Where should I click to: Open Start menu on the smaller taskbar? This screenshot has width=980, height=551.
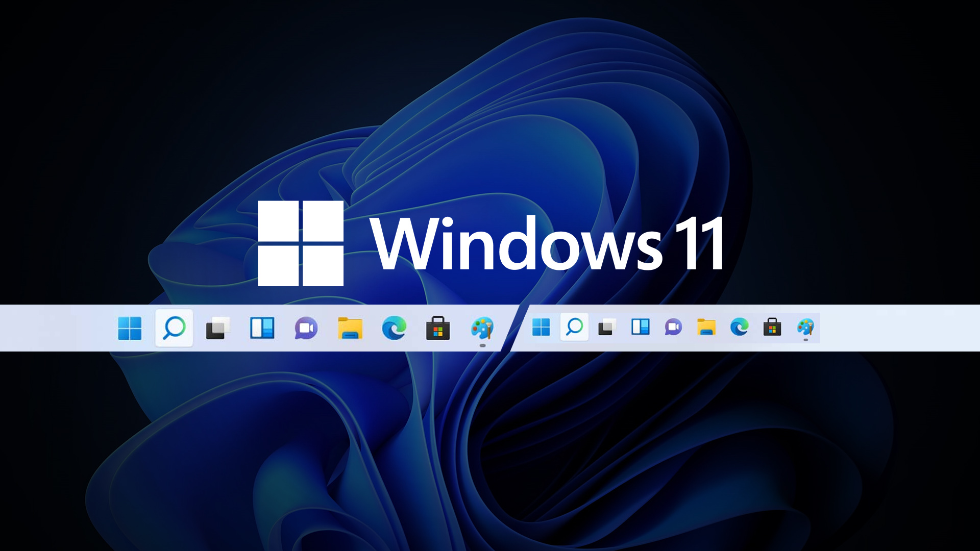541,327
